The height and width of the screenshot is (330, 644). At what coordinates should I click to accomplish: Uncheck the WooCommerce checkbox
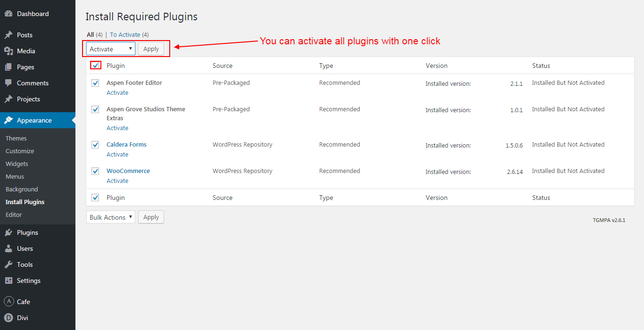(x=95, y=171)
